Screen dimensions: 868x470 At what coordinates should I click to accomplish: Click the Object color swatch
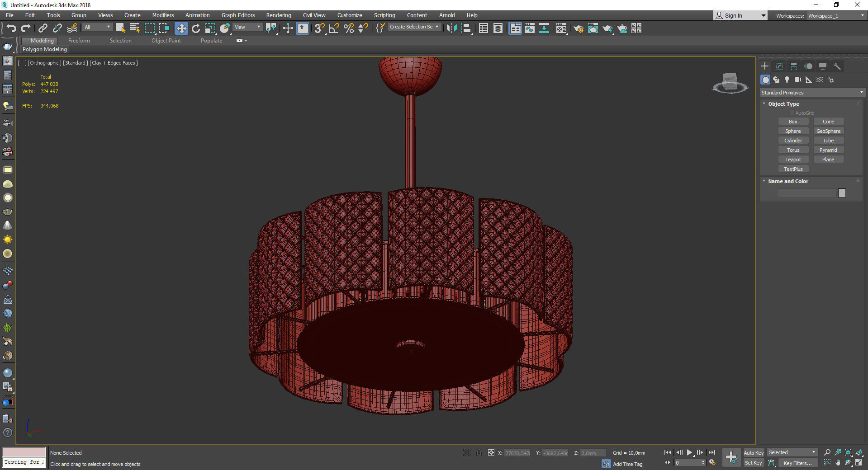click(842, 193)
